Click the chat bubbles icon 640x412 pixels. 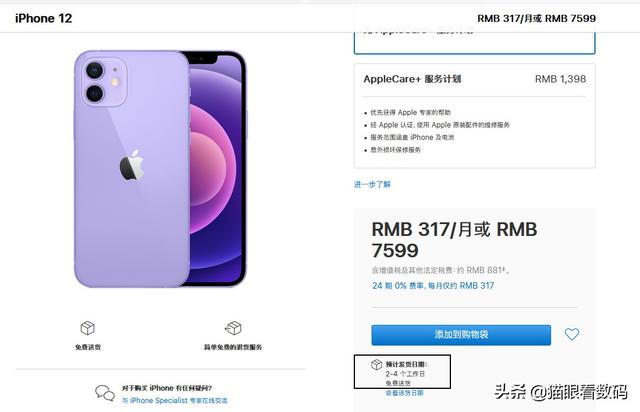(x=105, y=393)
